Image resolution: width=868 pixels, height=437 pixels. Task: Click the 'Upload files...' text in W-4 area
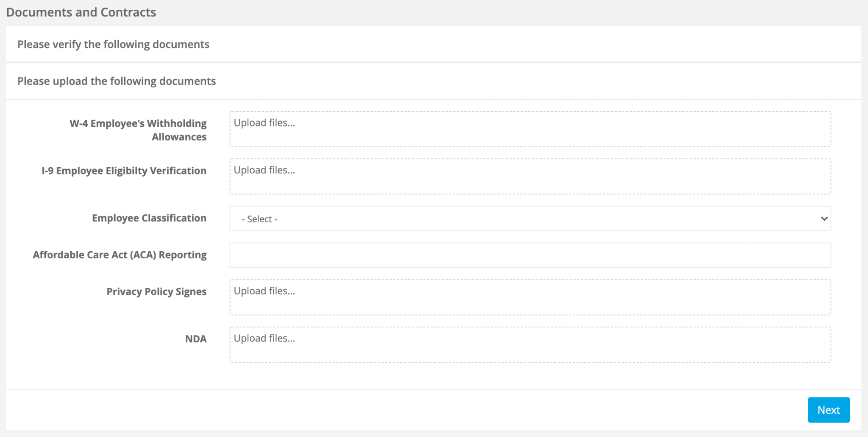[265, 123]
